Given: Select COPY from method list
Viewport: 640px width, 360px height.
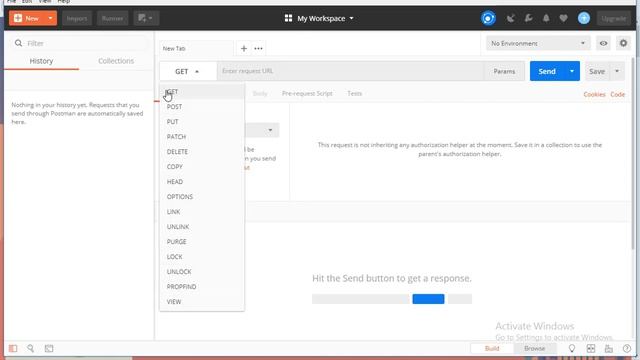Looking at the screenshot, I should point(202,167).
